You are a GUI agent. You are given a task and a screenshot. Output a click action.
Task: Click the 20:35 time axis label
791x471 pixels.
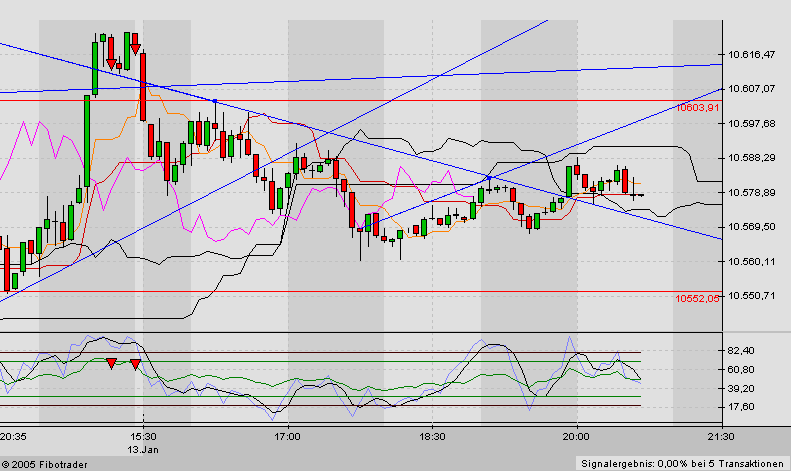pyautogui.click(x=14, y=437)
